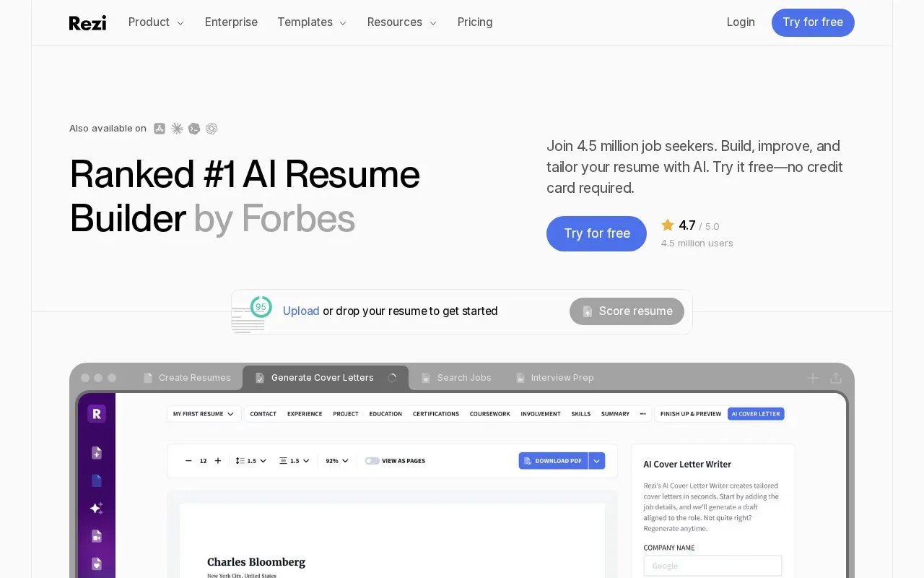
Task: Click the Company Name input field
Action: pos(712,566)
